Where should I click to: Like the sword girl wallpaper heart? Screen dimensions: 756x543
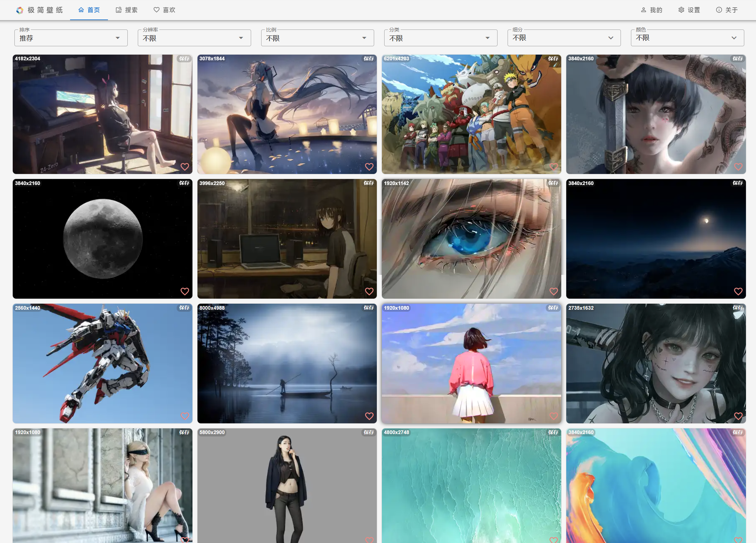738,167
